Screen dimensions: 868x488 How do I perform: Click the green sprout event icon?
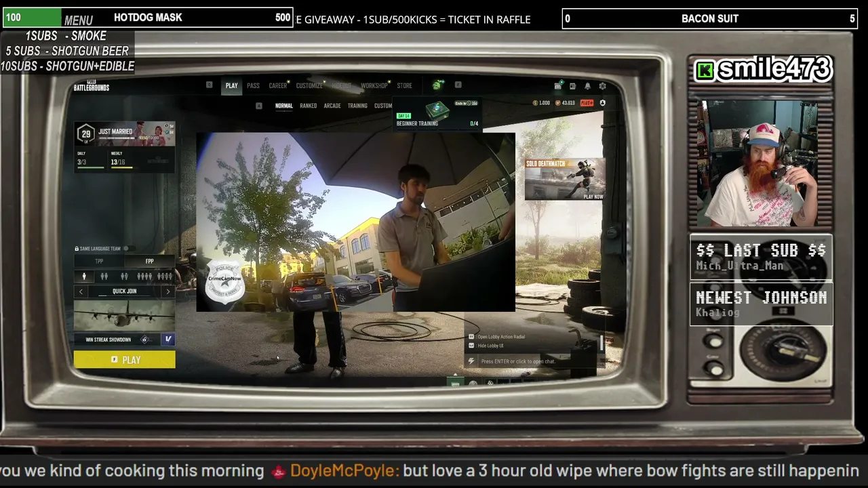pyautogui.click(x=437, y=85)
